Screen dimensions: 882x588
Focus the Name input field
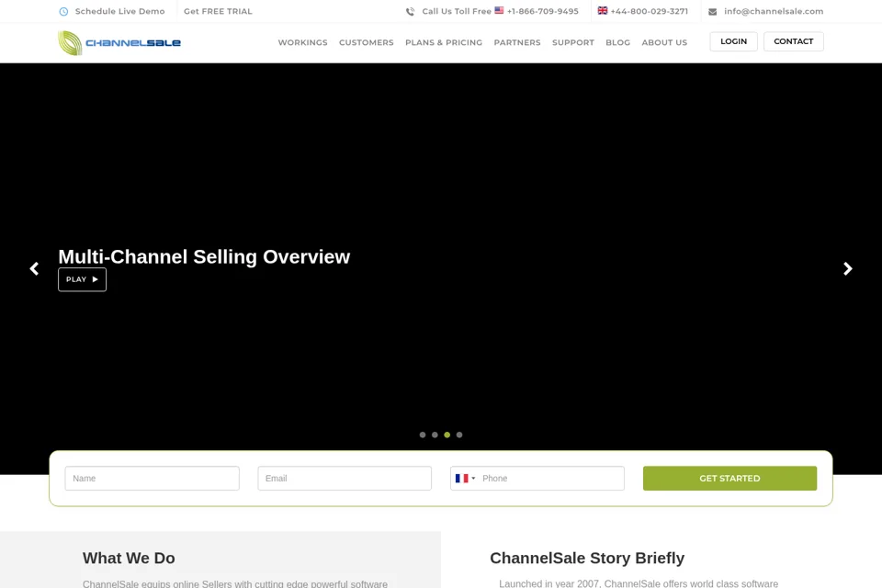tap(152, 479)
